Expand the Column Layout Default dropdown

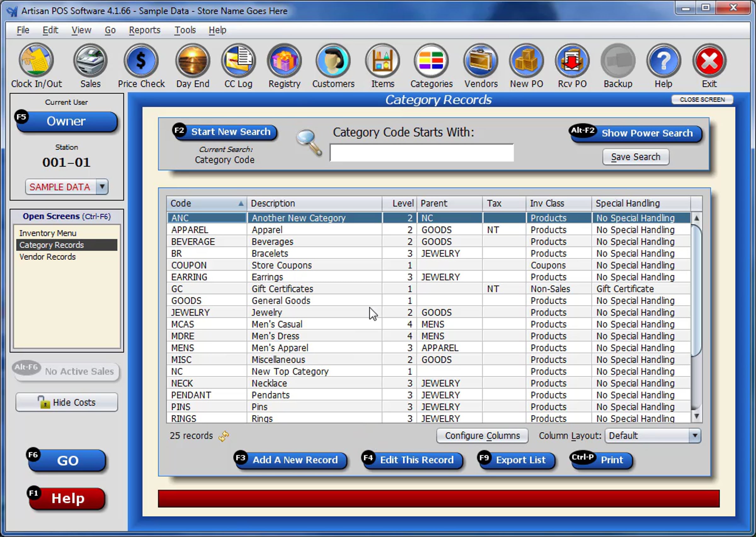pos(695,436)
